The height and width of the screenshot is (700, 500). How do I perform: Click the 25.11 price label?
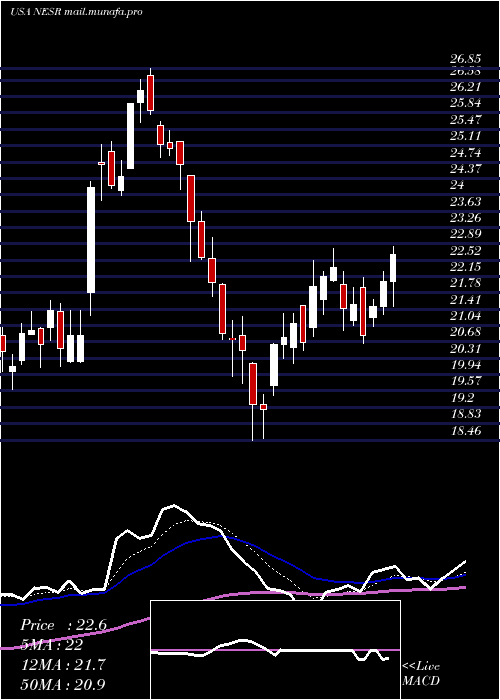click(465, 136)
